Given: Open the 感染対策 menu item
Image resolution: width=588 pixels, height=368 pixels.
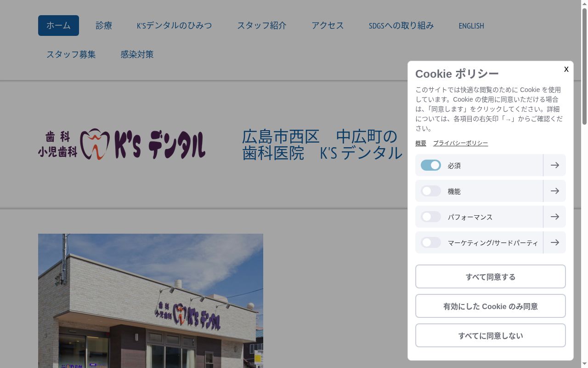Looking at the screenshot, I should [137, 54].
